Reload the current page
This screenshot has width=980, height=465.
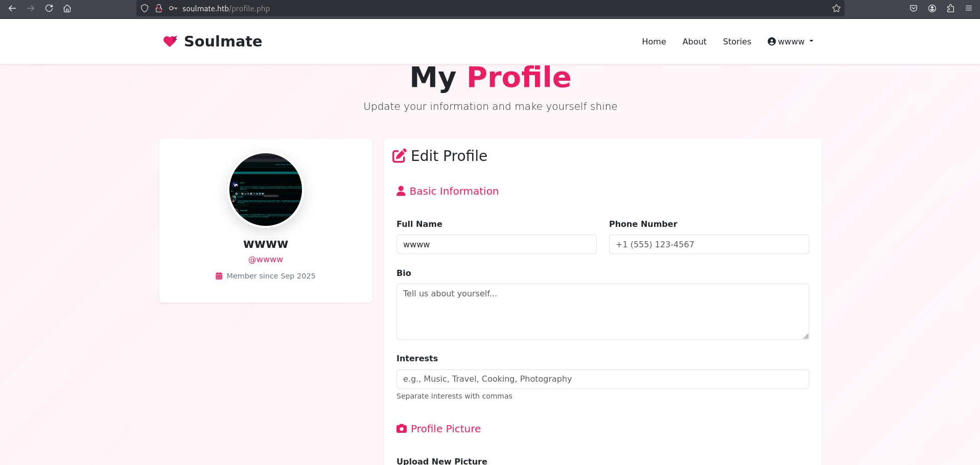click(49, 8)
